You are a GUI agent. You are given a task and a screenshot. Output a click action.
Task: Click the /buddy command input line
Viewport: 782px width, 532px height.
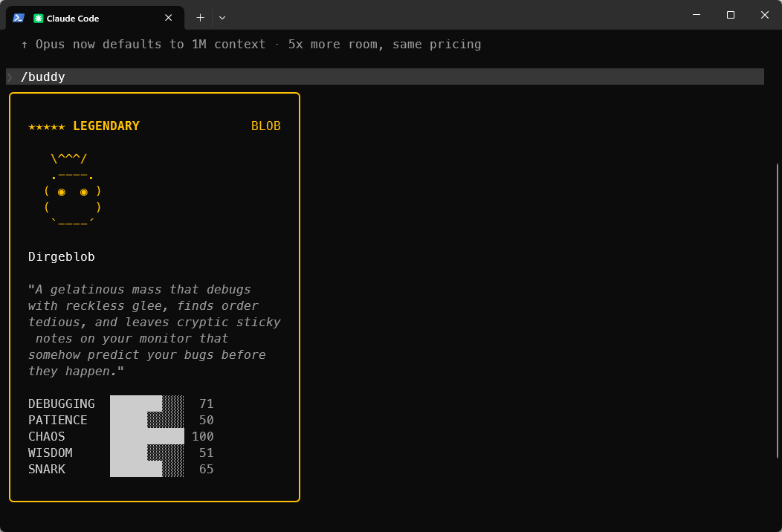385,77
